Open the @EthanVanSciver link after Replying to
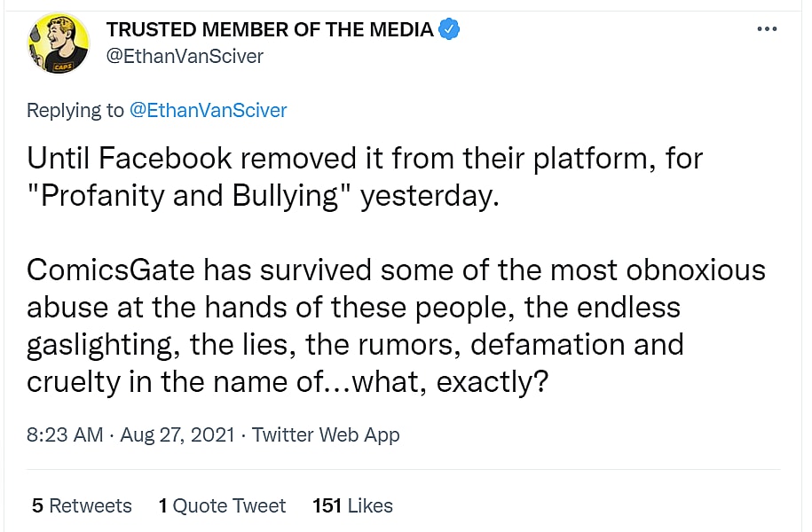 coord(209,110)
